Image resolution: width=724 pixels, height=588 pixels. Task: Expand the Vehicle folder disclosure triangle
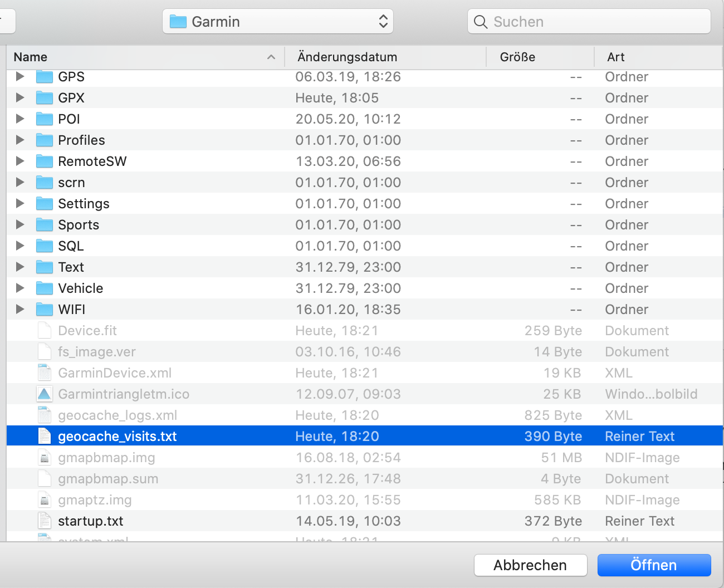coord(20,288)
